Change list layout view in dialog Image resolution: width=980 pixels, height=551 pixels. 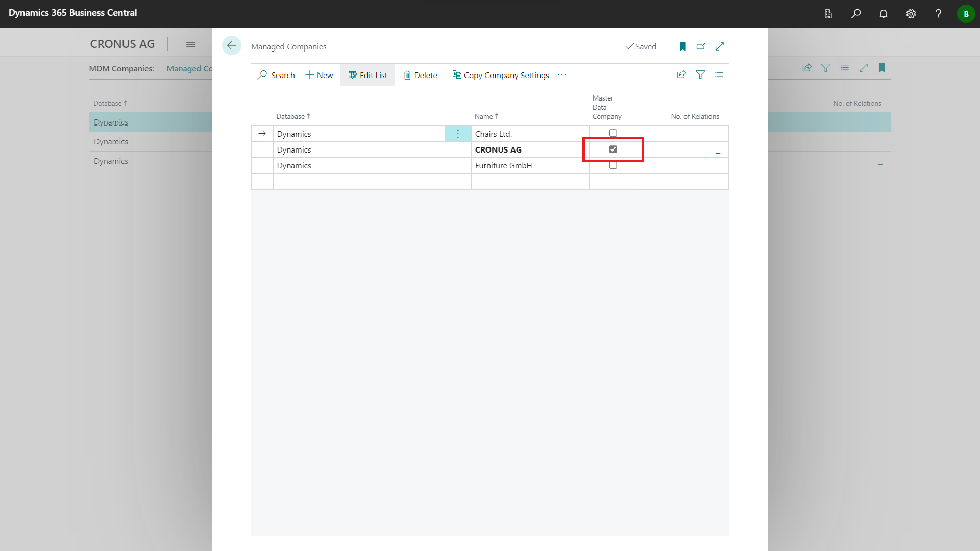(x=719, y=75)
